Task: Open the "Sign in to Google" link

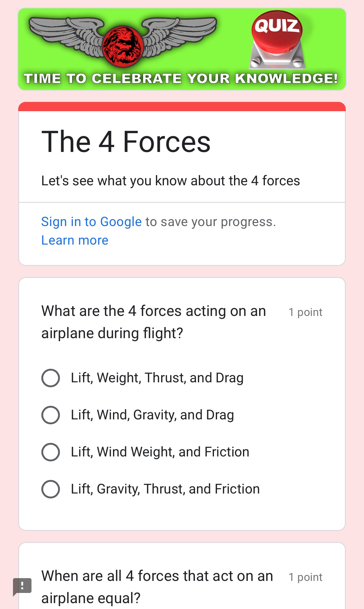Action: click(91, 222)
